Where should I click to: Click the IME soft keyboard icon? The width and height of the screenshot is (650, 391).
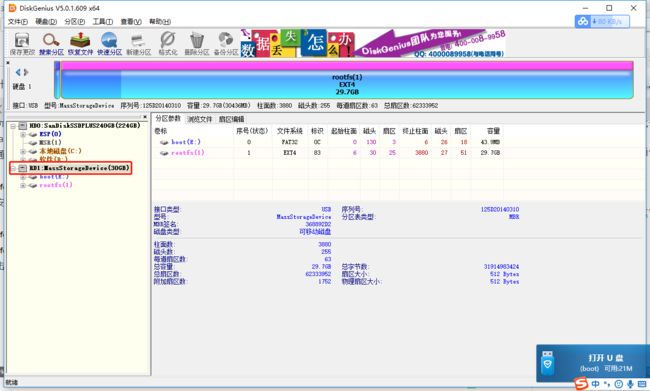(x=642, y=384)
